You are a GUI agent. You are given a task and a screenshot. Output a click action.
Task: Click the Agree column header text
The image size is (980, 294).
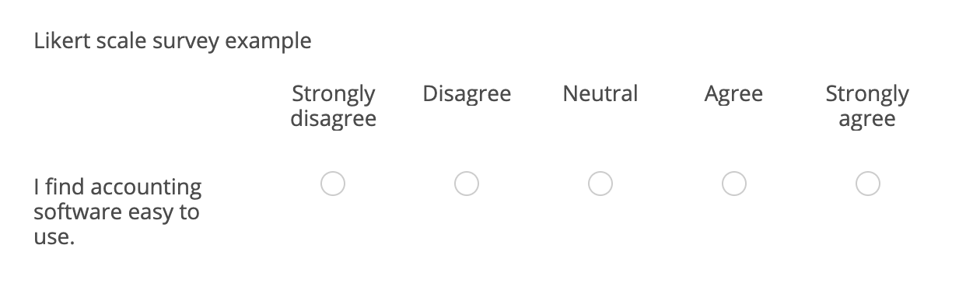click(x=734, y=96)
